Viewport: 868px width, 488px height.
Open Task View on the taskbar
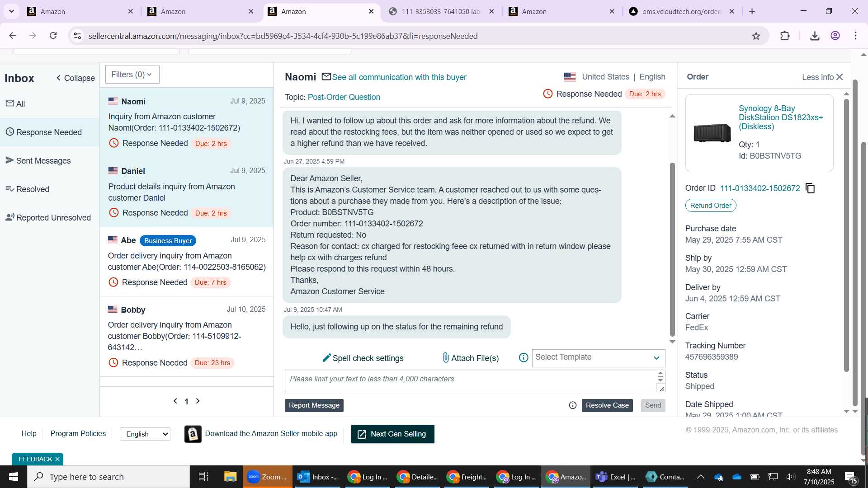click(203, 477)
